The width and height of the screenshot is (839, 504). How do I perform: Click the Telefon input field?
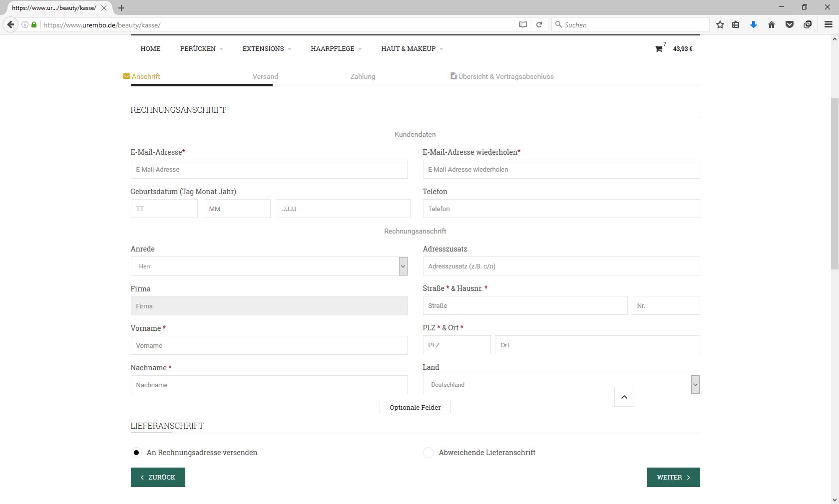561,209
